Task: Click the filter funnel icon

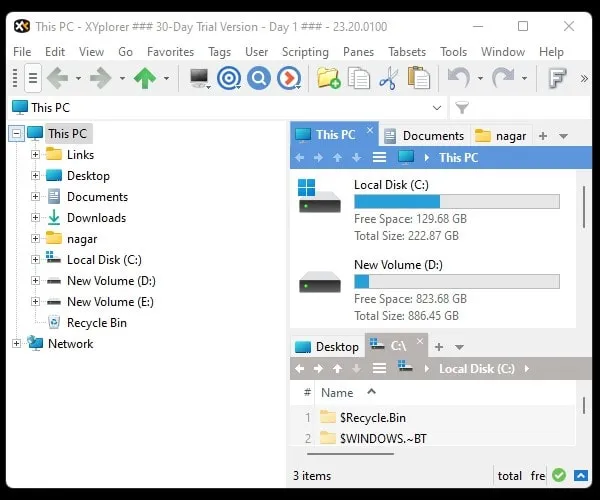Action: (462, 108)
